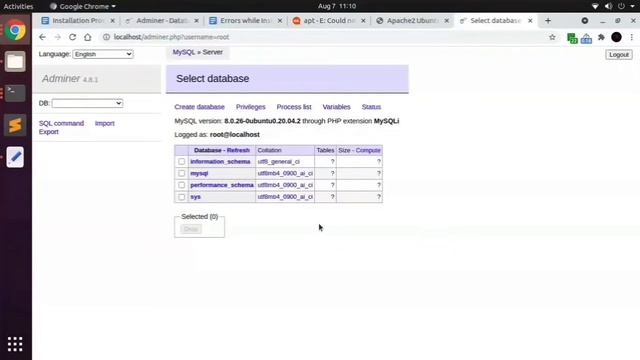
Task: Click the Compute size link
Action: [x=368, y=150]
